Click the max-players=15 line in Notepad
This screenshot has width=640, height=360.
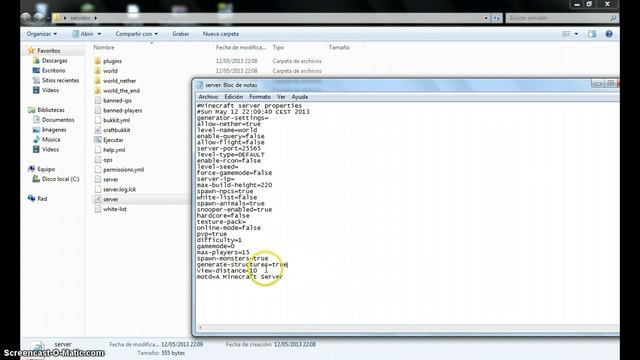(x=223, y=252)
